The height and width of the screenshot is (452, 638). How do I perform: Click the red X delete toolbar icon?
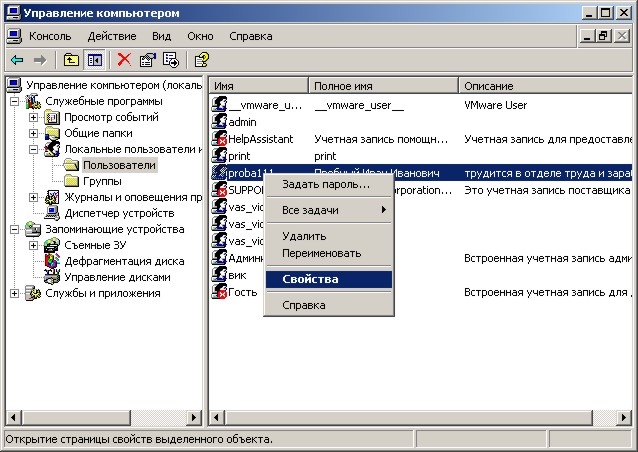tap(125, 60)
